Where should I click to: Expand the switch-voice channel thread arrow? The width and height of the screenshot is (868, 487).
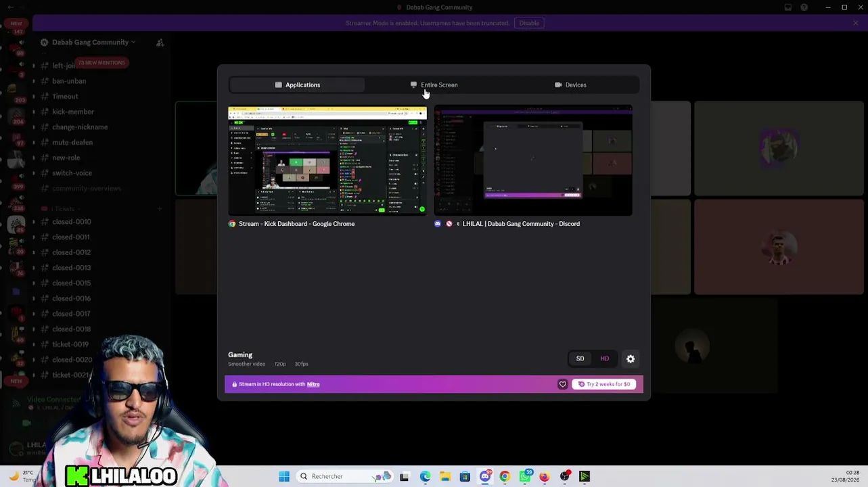33,173
